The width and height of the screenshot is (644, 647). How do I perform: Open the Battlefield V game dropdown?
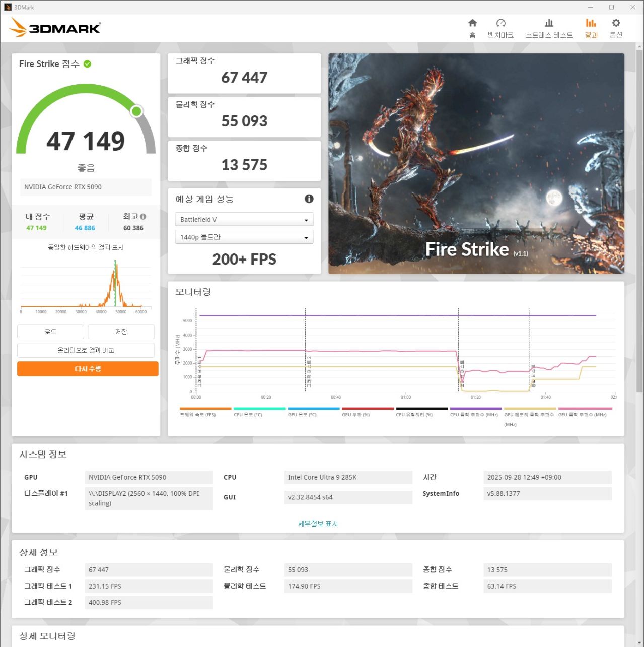[x=244, y=220]
